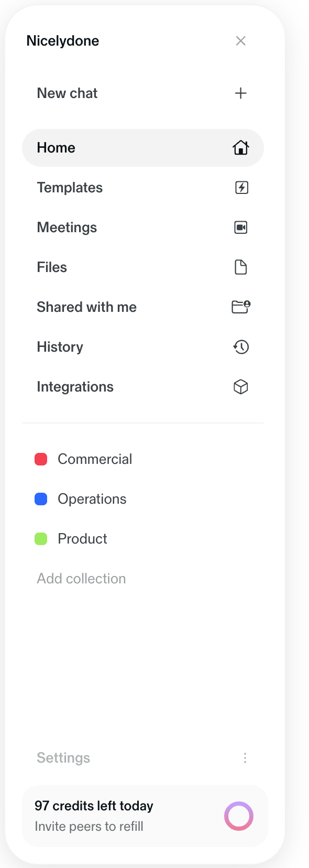Click the circular credits progress ring
The image size is (309, 868).
pos(239,816)
